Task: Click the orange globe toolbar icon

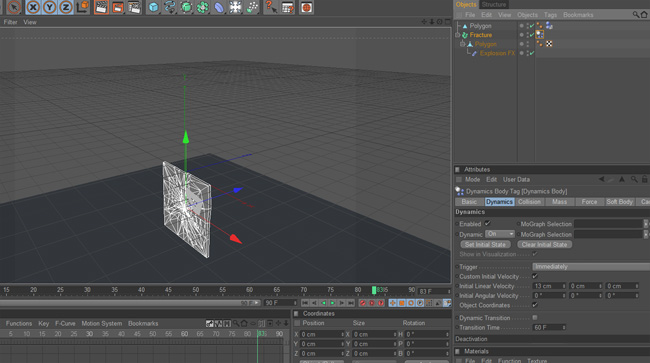Action: coord(306,7)
